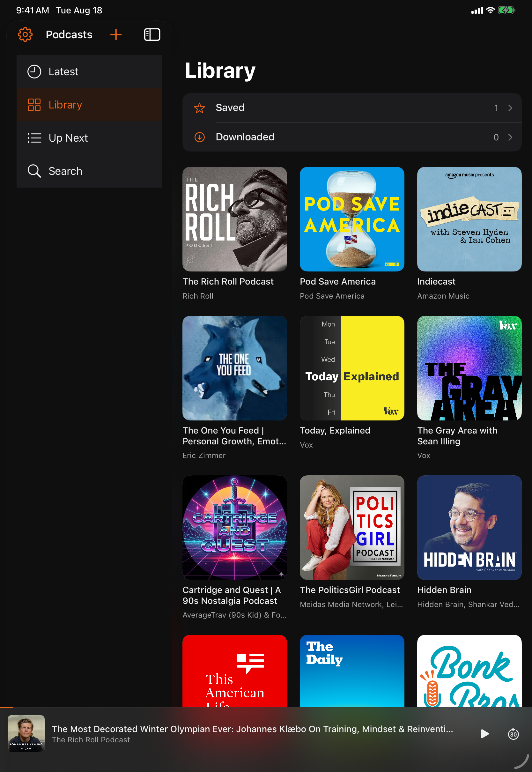532x772 pixels.
Task: Open Cartridge and Quest artwork
Action: click(x=235, y=527)
